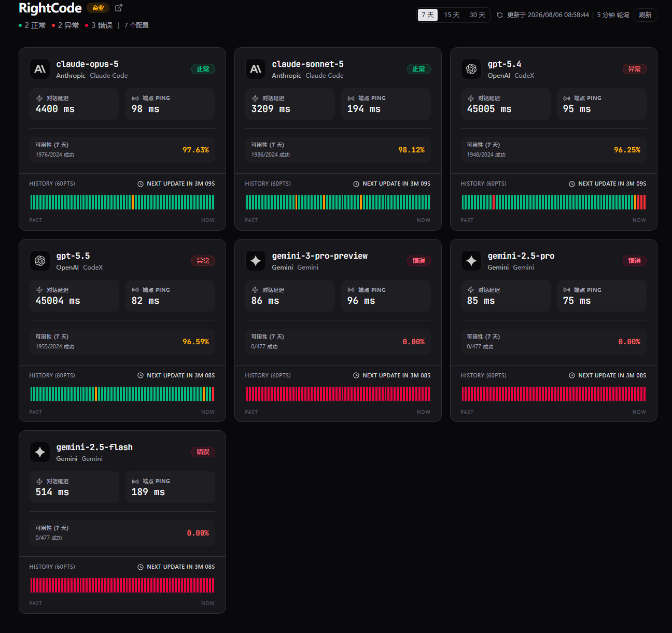
Task: Click the 刷新 refresh button
Action: tap(645, 15)
